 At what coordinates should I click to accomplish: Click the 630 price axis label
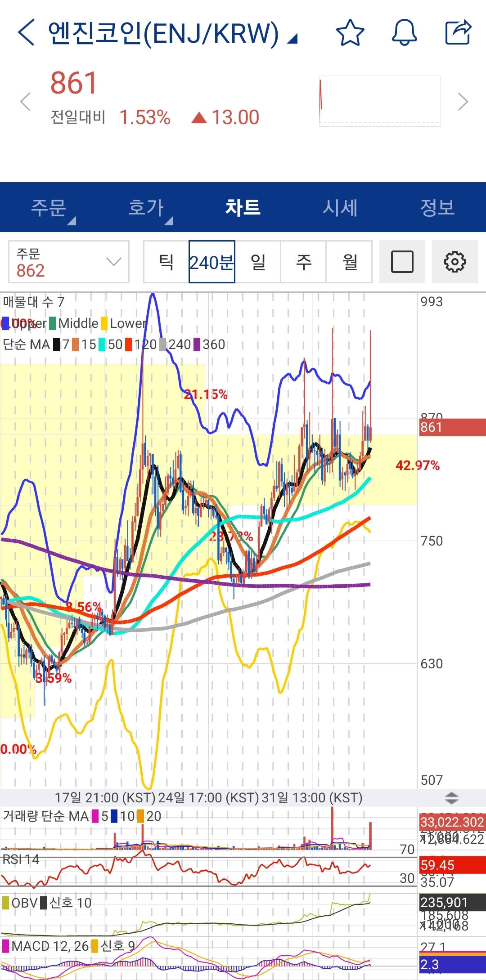pos(432,664)
